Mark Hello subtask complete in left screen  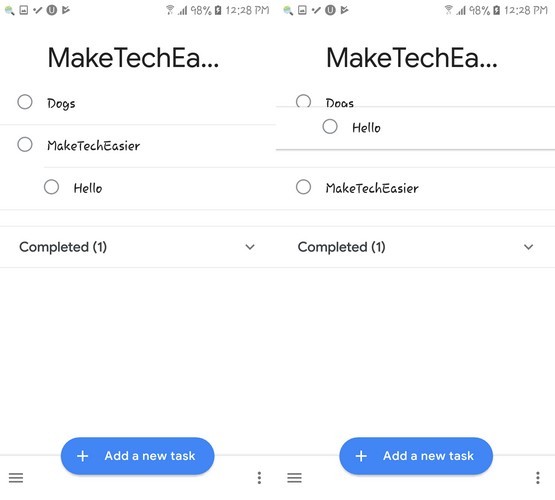point(51,187)
